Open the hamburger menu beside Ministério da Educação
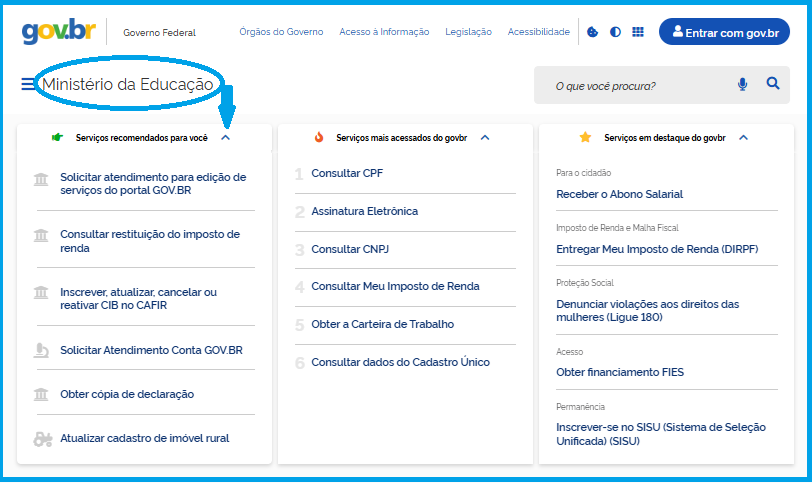This screenshot has height=483, width=812. (x=28, y=84)
